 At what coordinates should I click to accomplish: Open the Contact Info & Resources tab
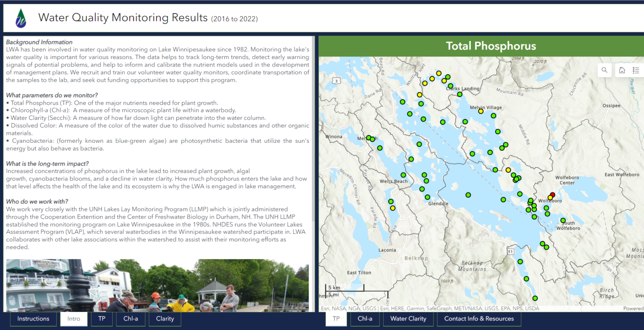coord(479,319)
